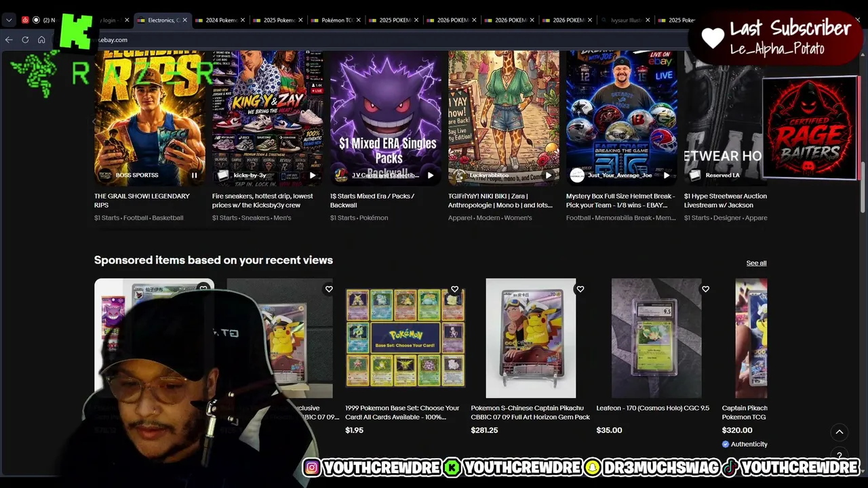Click the Authenticity badge under $320.00
868x488 pixels.
745,445
